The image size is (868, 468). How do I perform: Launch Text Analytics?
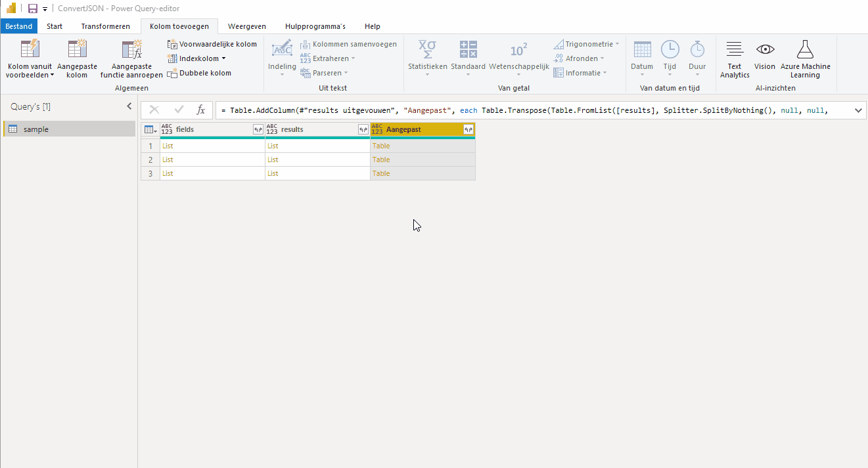pos(735,59)
